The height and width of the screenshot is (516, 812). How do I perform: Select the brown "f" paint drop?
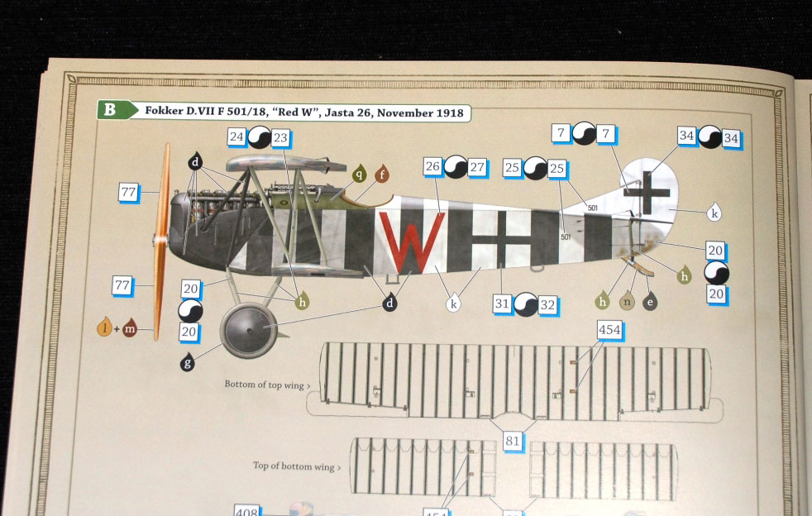[381, 174]
